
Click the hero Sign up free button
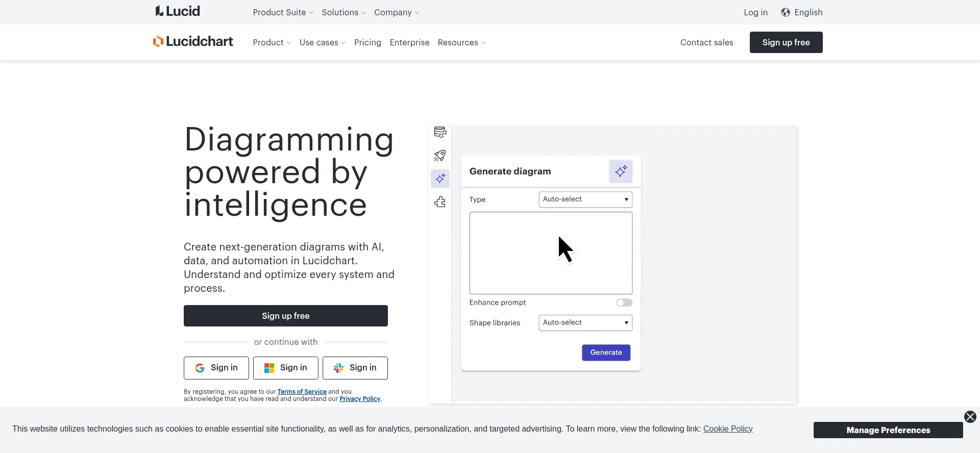(286, 316)
